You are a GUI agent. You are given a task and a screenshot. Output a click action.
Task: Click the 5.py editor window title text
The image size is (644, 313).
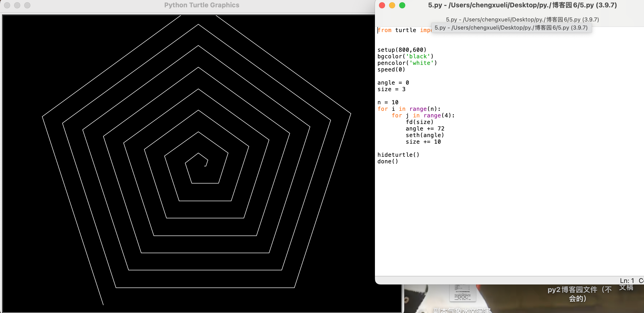[522, 5]
